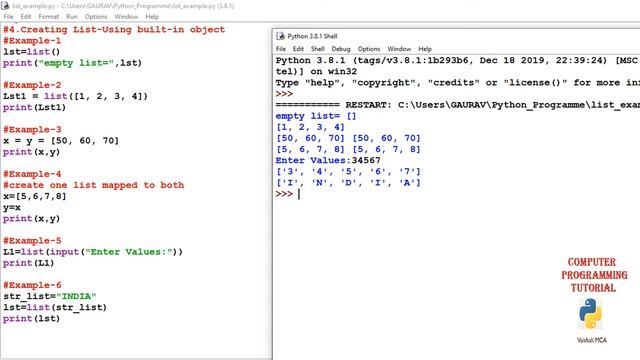The image size is (640, 360).
Task: Click the 'lst=list(str_list)' code line
Action: 55,307
